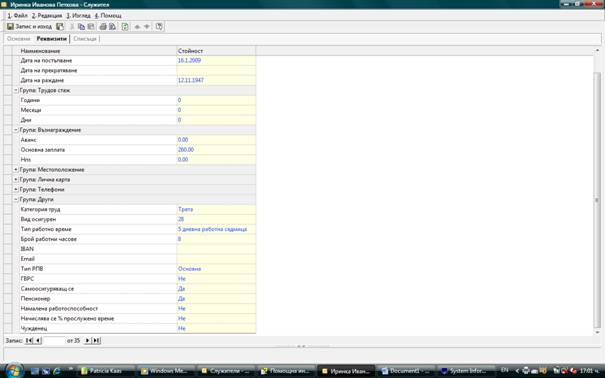The height and width of the screenshot is (378, 605).
Task: Expand the 'Група: Лична карта' group
Action: 16,180
